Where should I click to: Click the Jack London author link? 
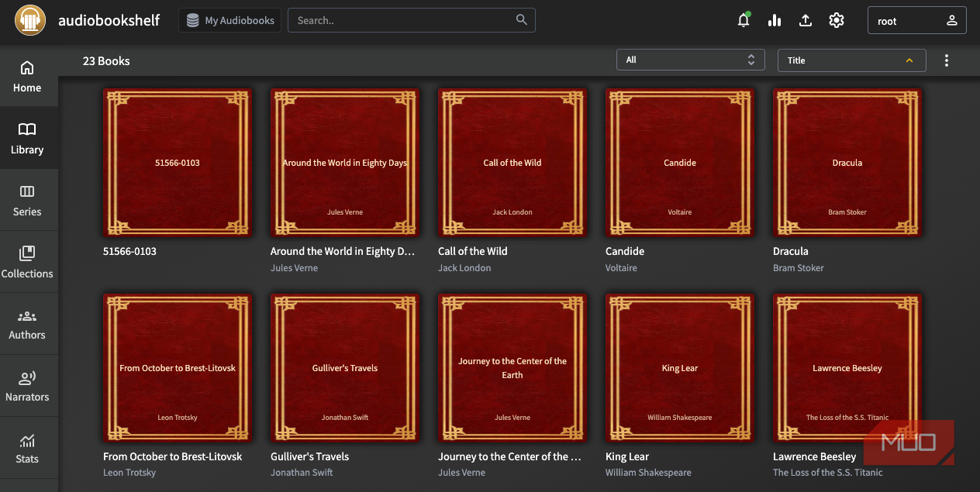pos(464,268)
